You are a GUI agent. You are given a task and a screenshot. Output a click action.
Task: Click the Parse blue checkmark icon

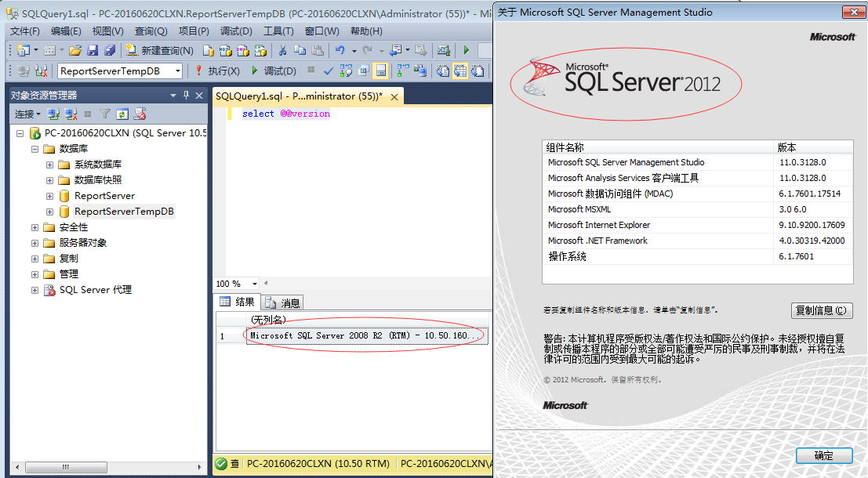click(329, 71)
